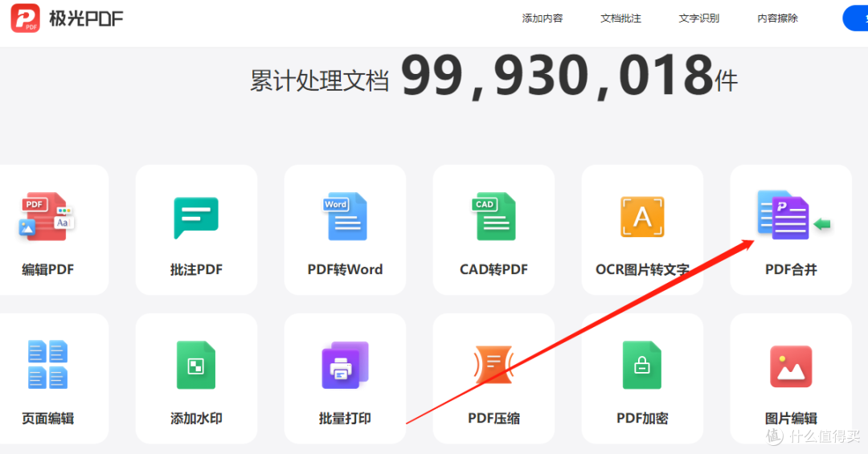868x454 pixels.
Task: Click the 页面编辑 label
Action: click(47, 419)
